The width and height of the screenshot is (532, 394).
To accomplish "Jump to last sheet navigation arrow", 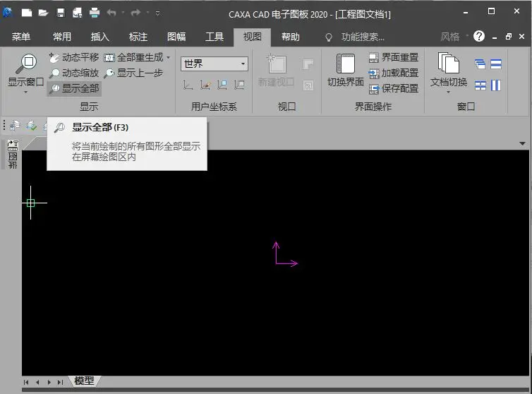I will (61, 383).
